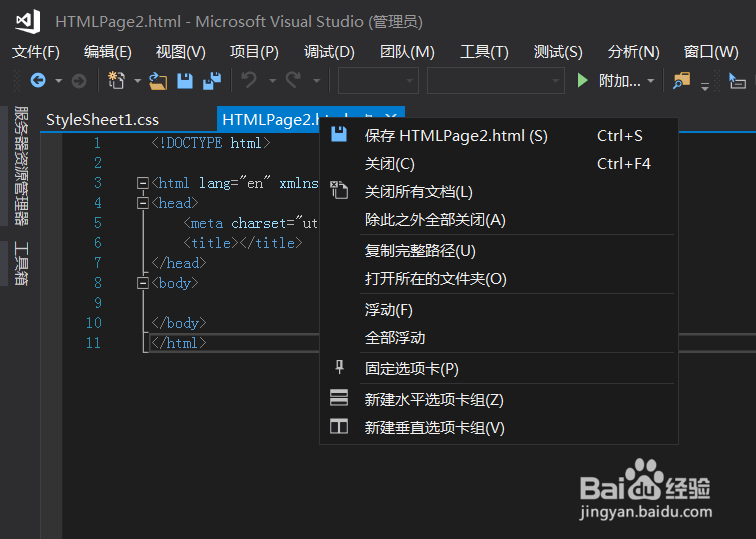Open the 服务器资源管理器 side panel

(21, 166)
